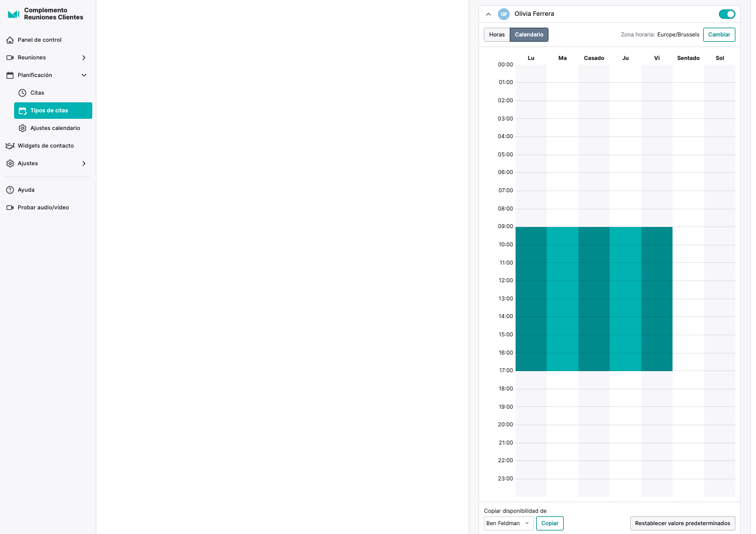Click the Probar audio/vídeo camera icon

pyautogui.click(x=10, y=208)
